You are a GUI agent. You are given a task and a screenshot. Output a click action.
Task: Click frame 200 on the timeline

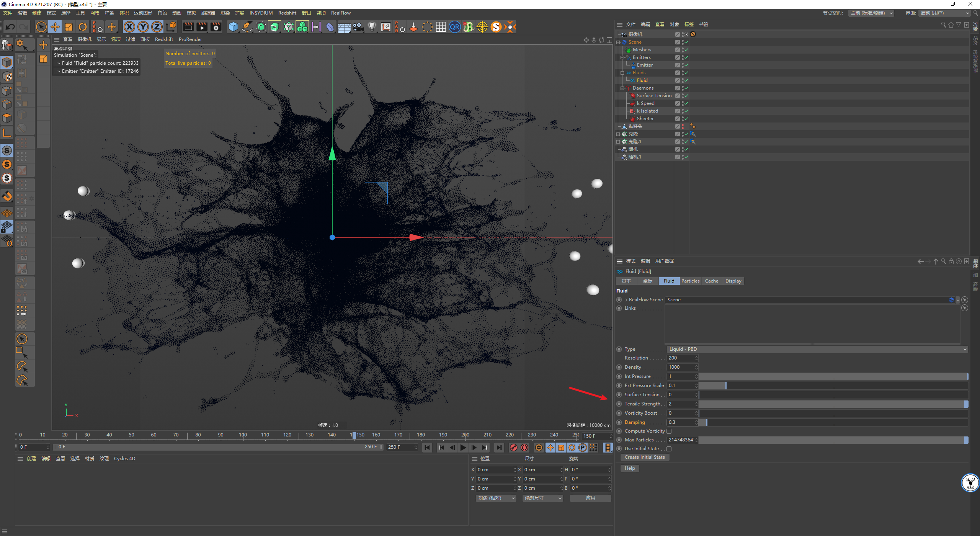(x=465, y=435)
